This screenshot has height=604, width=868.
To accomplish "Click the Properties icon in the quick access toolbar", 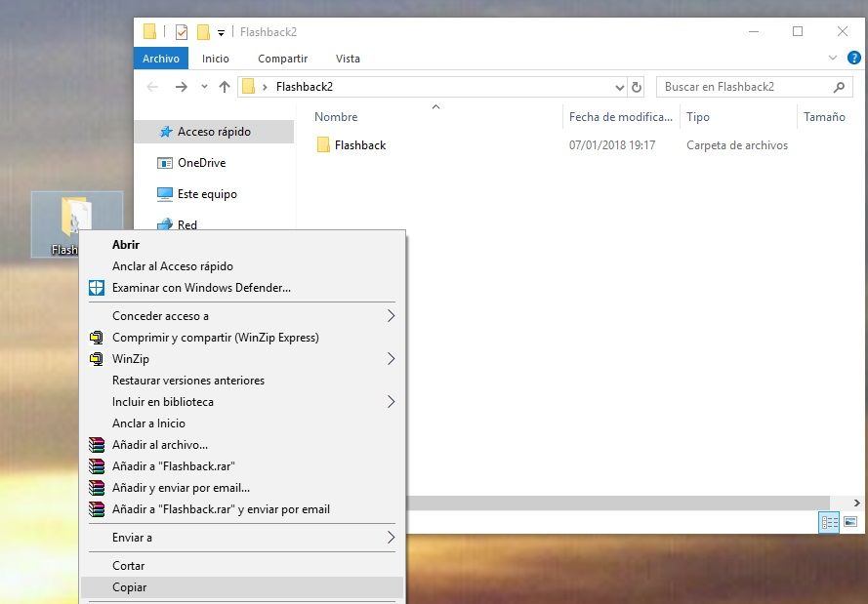I will 182,31.
